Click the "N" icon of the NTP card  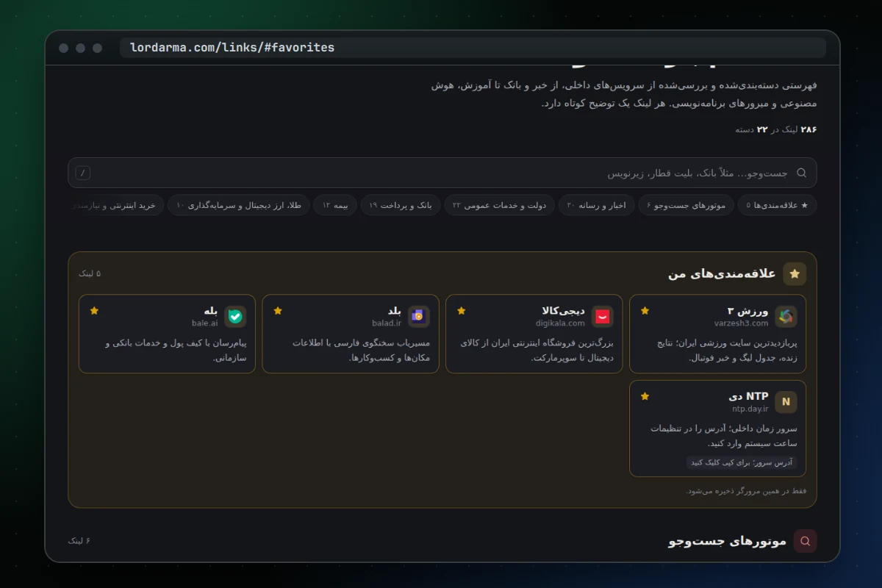pyautogui.click(x=786, y=402)
